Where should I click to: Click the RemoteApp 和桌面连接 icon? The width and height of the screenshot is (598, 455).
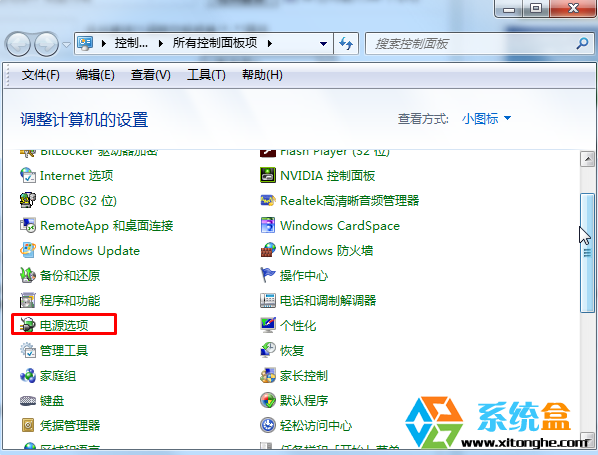pos(27,225)
